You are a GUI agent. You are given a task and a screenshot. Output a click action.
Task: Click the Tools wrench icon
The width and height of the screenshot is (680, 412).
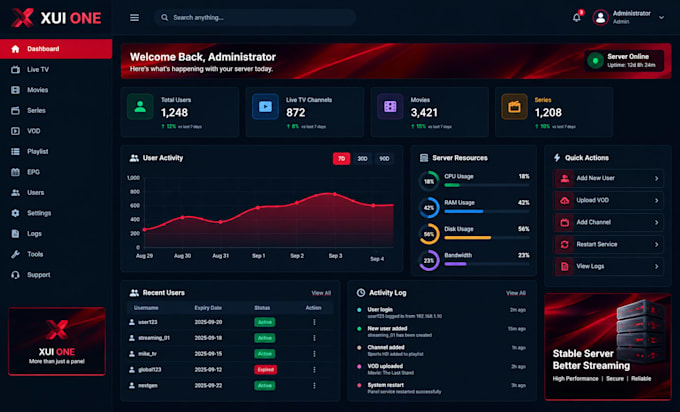[x=15, y=254]
